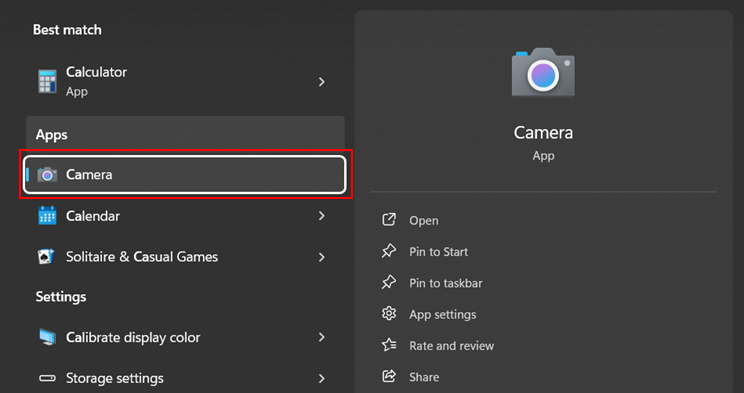The height and width of the screenshot is (393, 744).
Task: Choose Share in Camera actions
Action: point(424,377)
